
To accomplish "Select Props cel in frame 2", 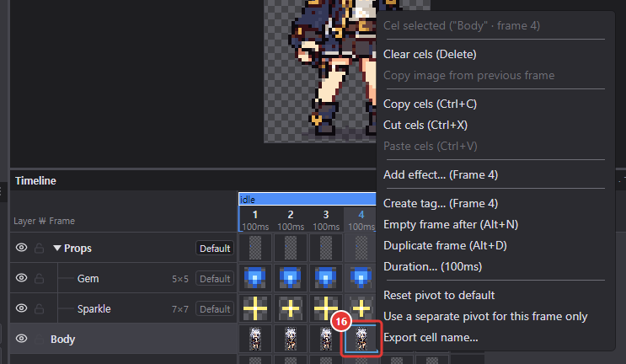I will pyautogui.click(x=291, y=248).
